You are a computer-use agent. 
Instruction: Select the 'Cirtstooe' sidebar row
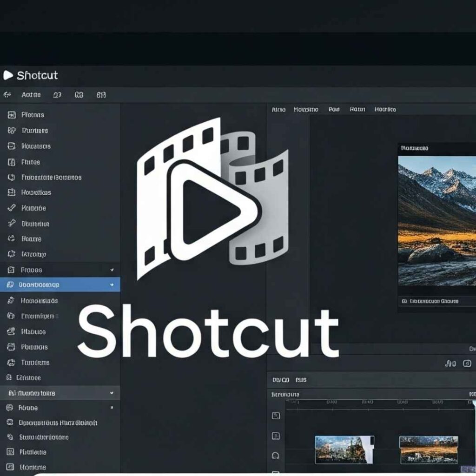tap(60, 377)
